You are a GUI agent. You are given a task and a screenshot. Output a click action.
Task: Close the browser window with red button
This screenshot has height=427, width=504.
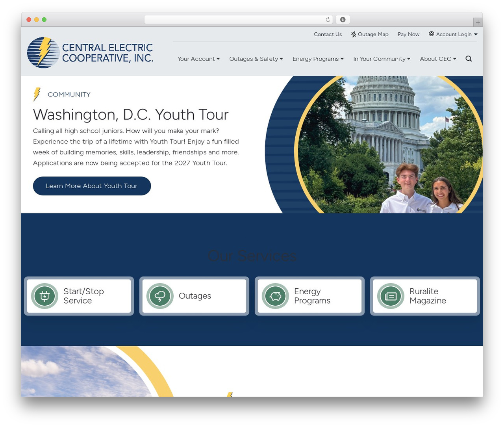pos(29,20)
